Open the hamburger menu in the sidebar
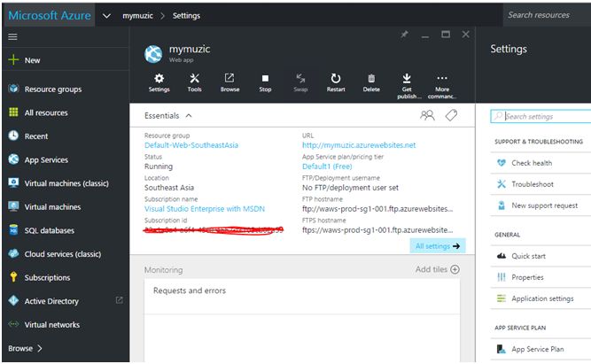The height and width of the screenshot is (364, 591). point(12,36)
